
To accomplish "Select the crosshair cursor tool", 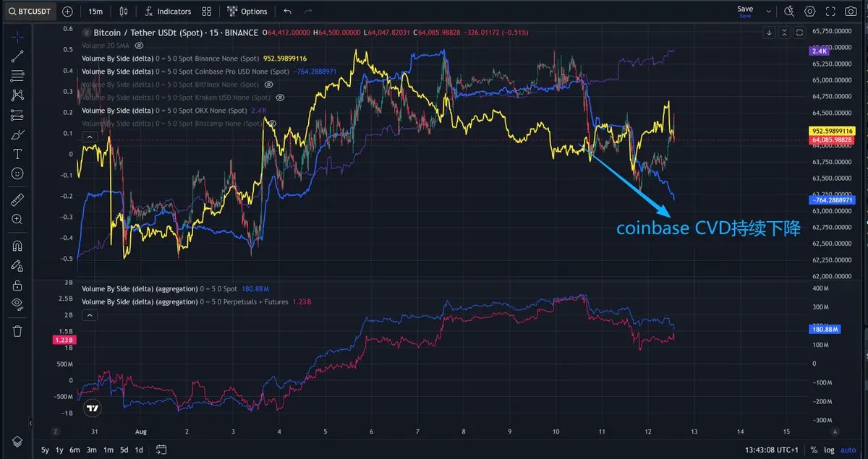I will point(17,36).
